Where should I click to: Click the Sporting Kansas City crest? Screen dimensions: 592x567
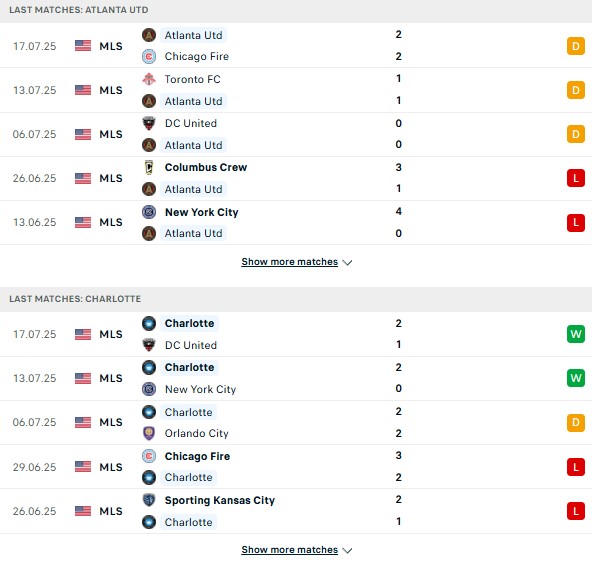pyautogui.click(x=149, y=500)
